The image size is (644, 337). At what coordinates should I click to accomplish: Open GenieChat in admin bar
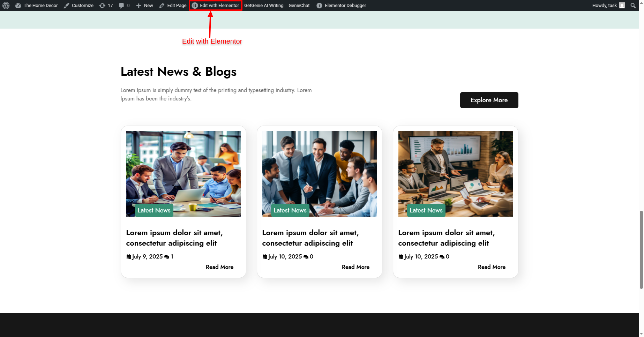tap(299, 6)
